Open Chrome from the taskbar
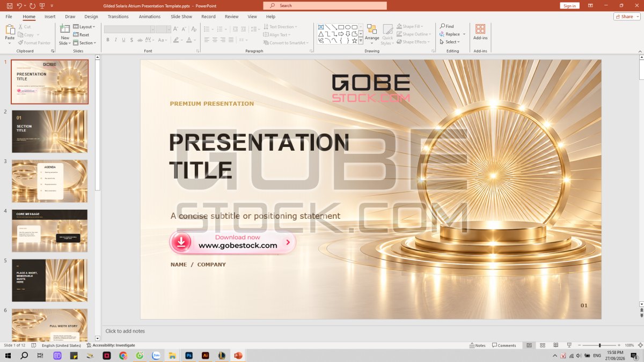The image size is (644, 362). tap(123, 356)
